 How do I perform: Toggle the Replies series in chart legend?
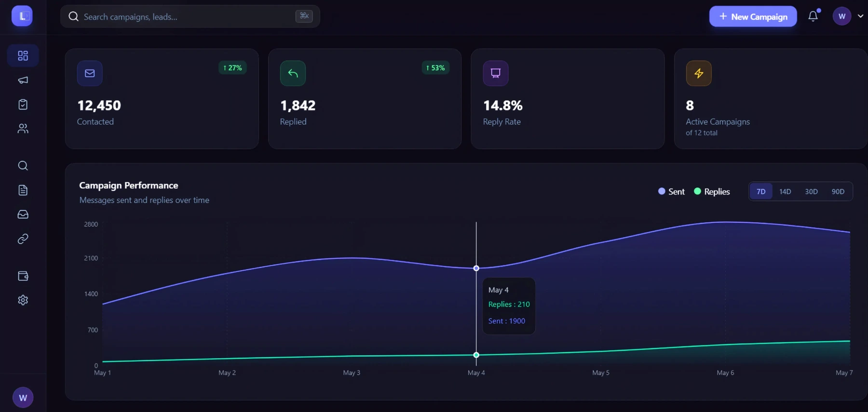click(712, 191)
